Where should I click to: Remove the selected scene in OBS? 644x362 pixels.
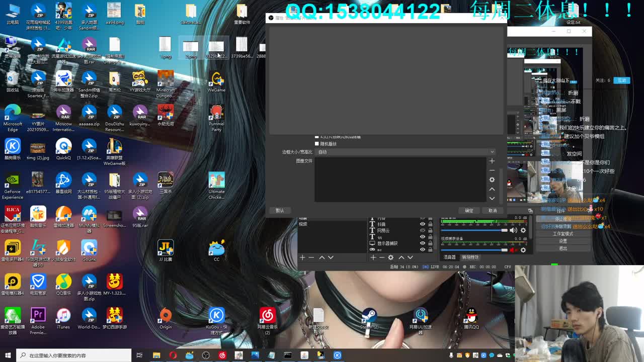pyautogui.click(x=311, y=257)
